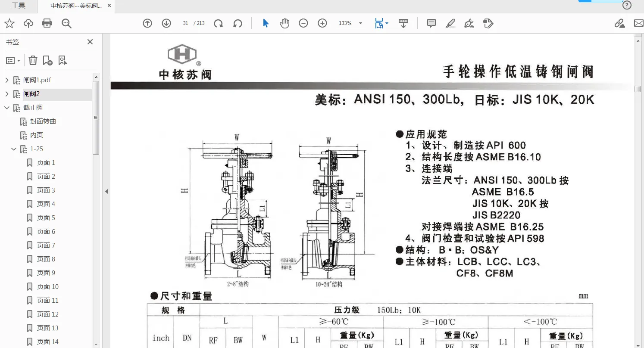644x348 pixels.
Task: Send file by email envelope icon
Action: (638, 23)
